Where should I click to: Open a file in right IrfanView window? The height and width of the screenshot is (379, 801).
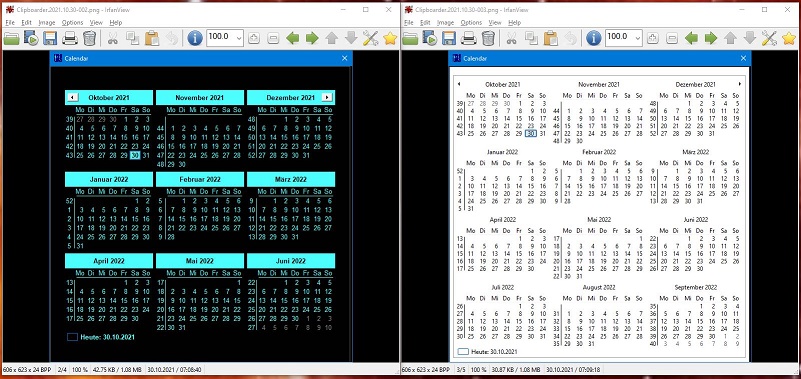tap(410, 38)
